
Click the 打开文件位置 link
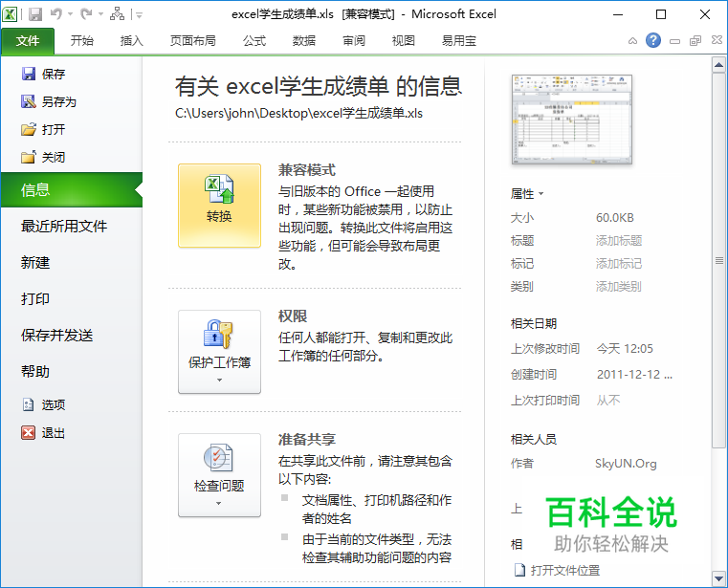coord(558,570)
